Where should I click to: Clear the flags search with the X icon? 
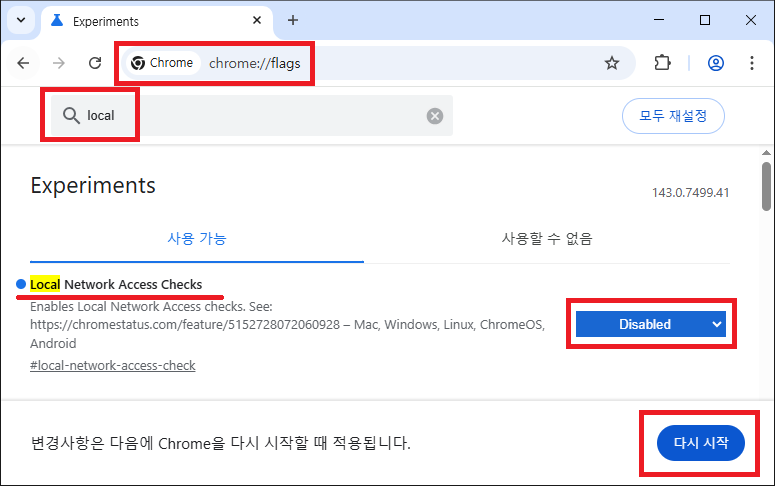point(435,116)
